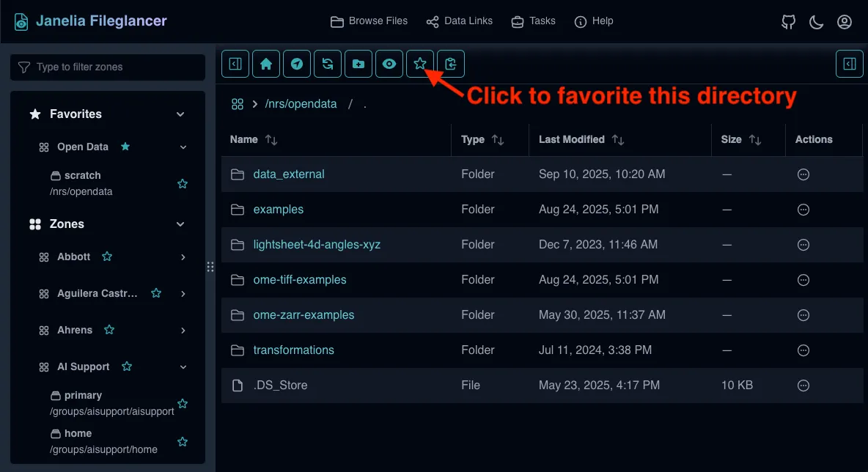The width and height of the screenshot is (868, 472).
Task: Open the Data Links tab
Action: tap(460, 21)
